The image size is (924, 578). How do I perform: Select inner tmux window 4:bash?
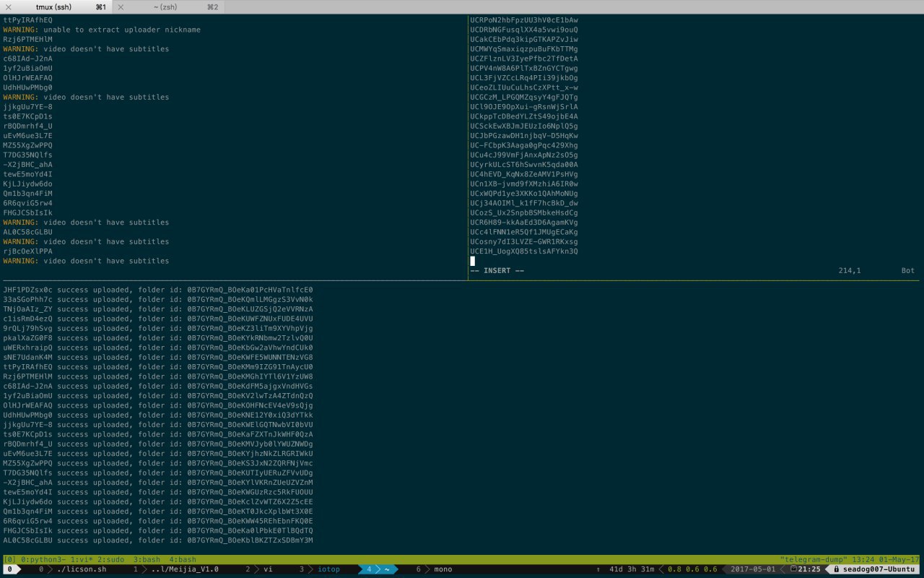click(x=183, y=559)
